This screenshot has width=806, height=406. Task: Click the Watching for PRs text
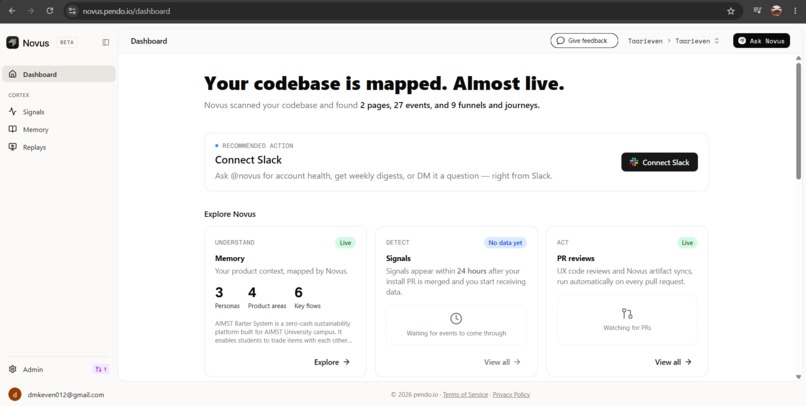pos(627,327)
